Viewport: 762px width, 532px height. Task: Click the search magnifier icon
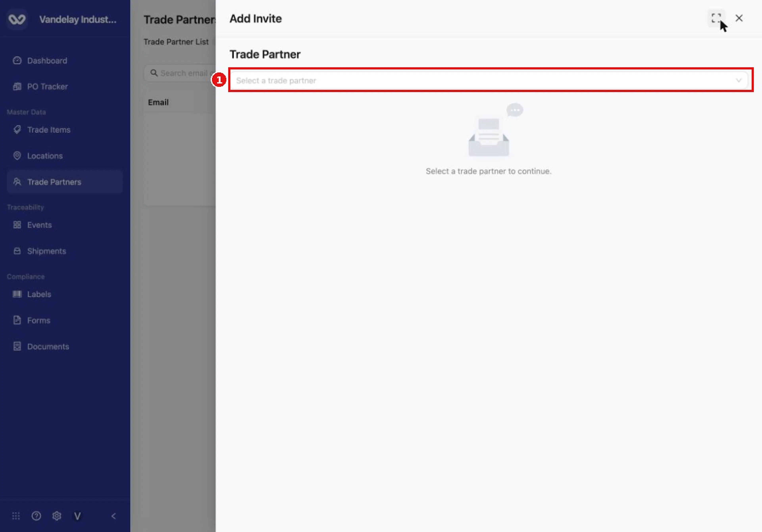coord(154,73)
